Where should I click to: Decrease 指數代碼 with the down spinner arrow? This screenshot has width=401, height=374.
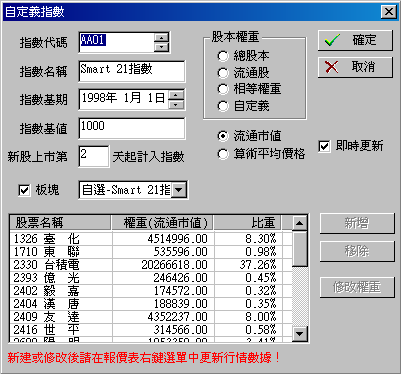pyautogui.click(x=162, y=47)
